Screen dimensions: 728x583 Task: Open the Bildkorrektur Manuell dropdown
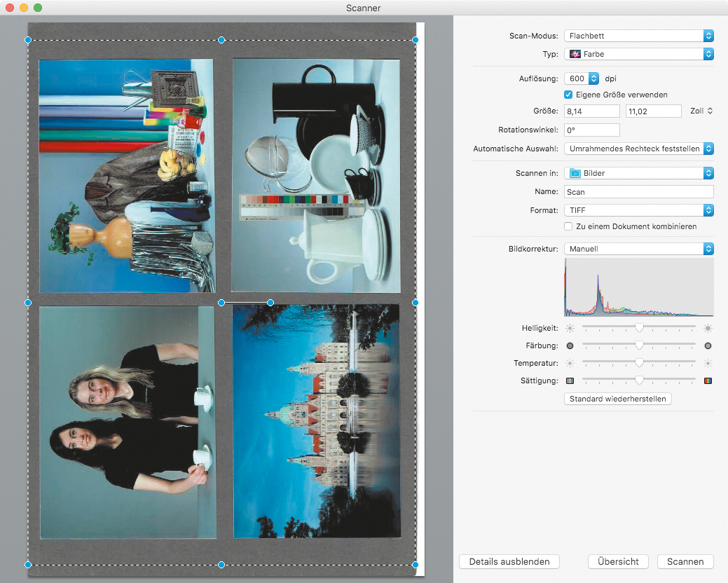[x=638, y=249]
